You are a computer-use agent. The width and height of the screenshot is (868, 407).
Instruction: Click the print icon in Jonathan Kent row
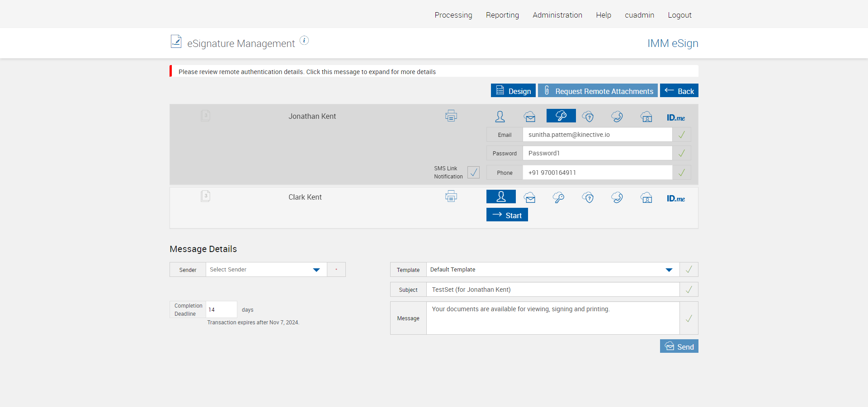451,116
